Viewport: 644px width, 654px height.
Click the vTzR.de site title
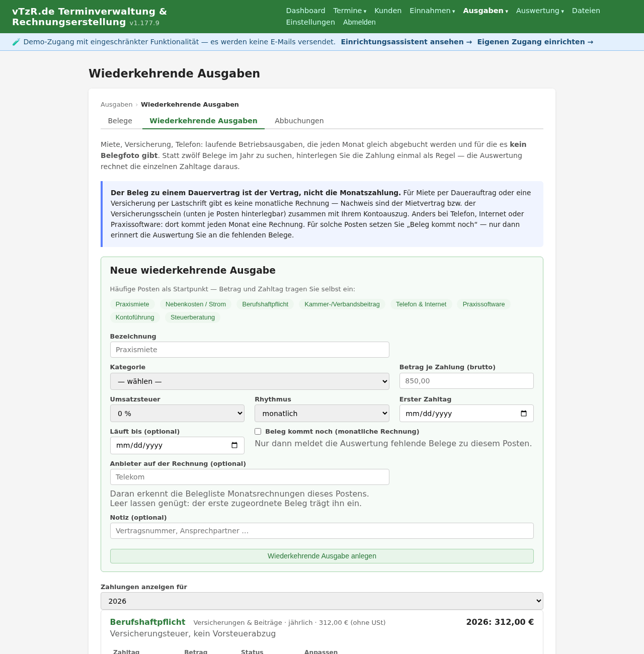(90, 17)
